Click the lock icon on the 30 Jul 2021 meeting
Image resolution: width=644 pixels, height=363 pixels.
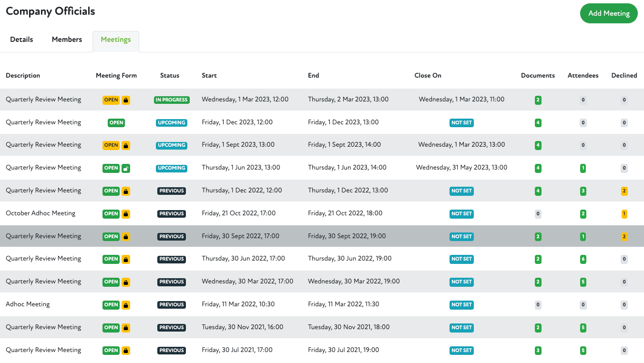tap(126, 351)
